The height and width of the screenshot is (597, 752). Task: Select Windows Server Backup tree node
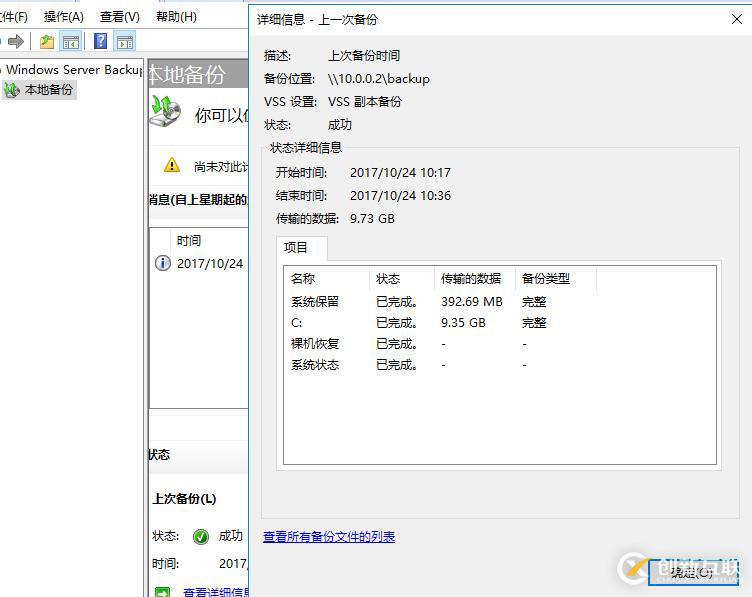click(74, 70)
